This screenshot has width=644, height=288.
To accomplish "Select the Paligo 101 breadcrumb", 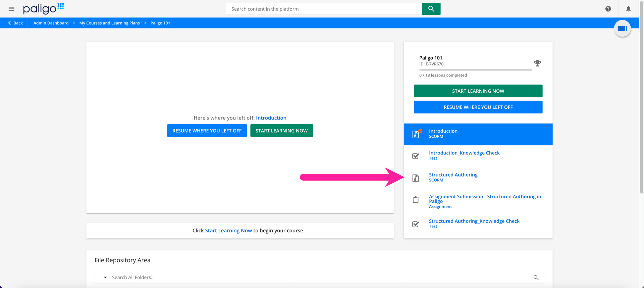I will (x=160, y=23).
